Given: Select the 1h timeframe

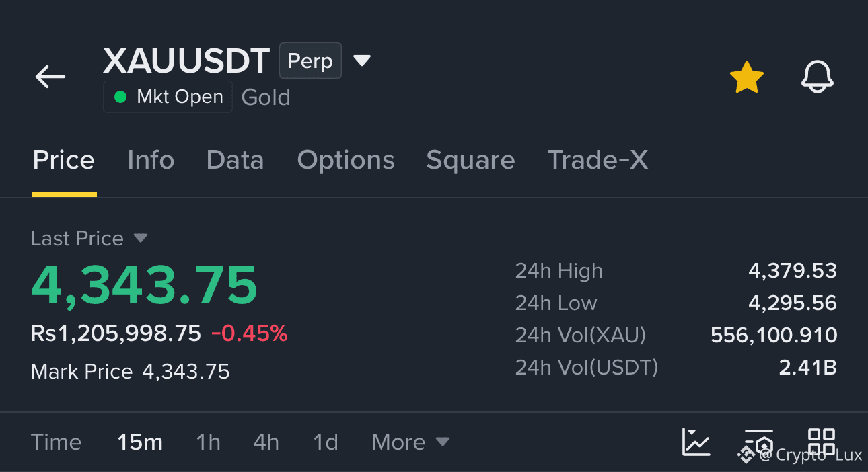Looking at the screenshot, I should tap(208, 442).
